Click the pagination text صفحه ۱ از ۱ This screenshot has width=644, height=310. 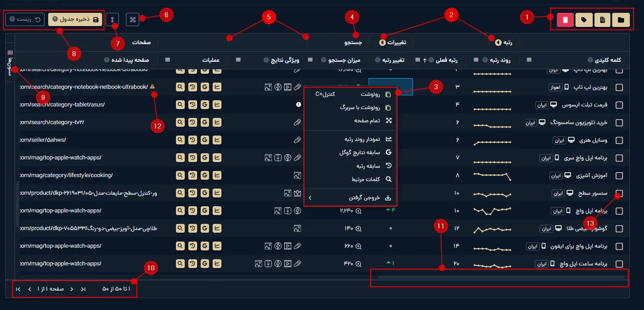click(x=50, y=289)
